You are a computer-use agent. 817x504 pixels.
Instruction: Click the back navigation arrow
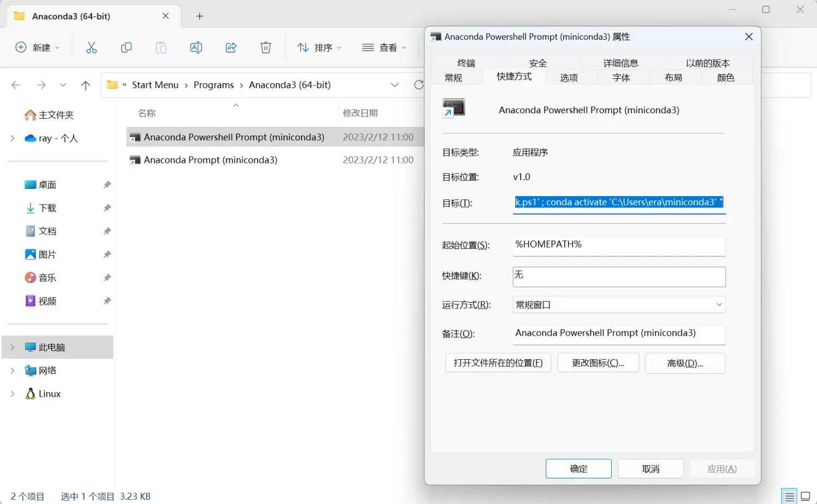16,85
